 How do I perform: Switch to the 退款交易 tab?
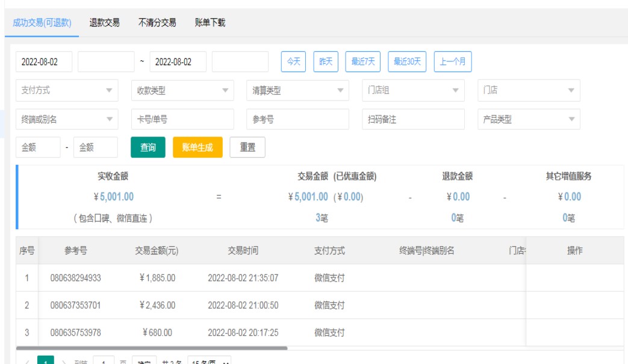tap(105, 23)
